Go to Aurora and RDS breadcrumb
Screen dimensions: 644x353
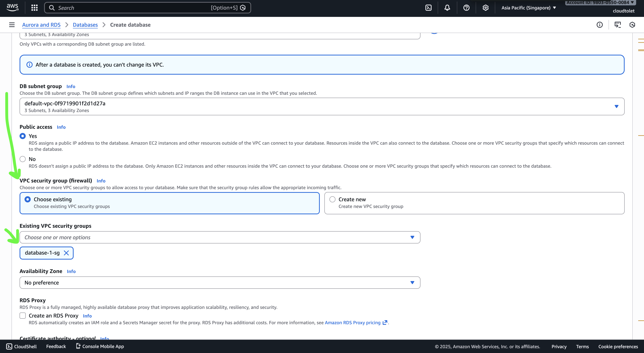[41, 25]
